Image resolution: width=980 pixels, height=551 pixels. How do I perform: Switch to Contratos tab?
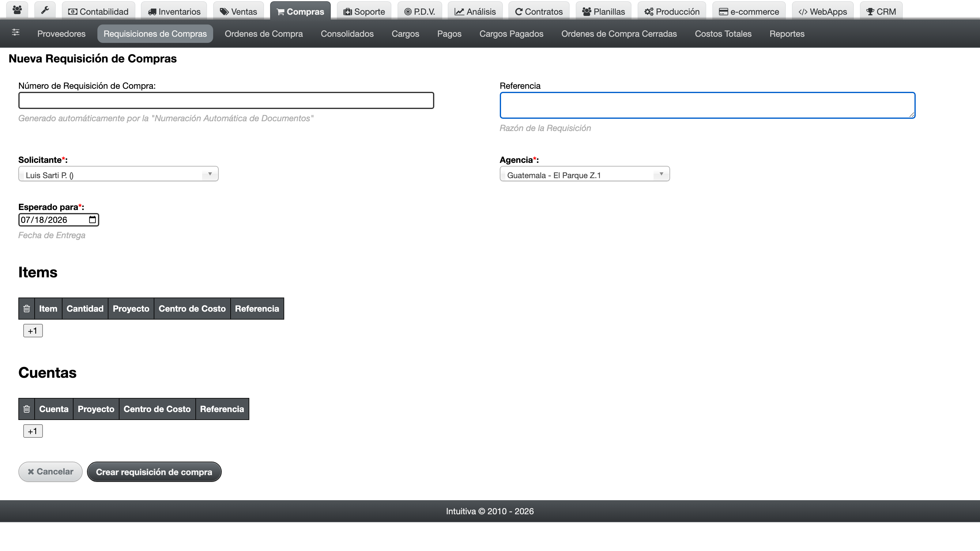click(x=539, y=11)
